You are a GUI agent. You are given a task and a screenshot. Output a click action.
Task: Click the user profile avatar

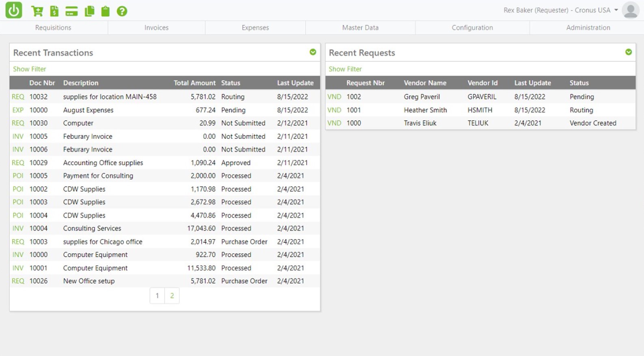click(631, 10)
